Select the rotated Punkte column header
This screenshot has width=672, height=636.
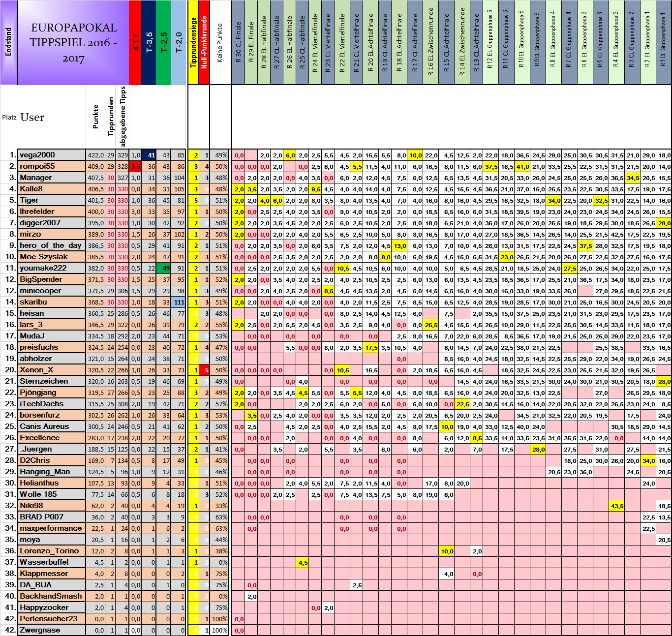95,117
